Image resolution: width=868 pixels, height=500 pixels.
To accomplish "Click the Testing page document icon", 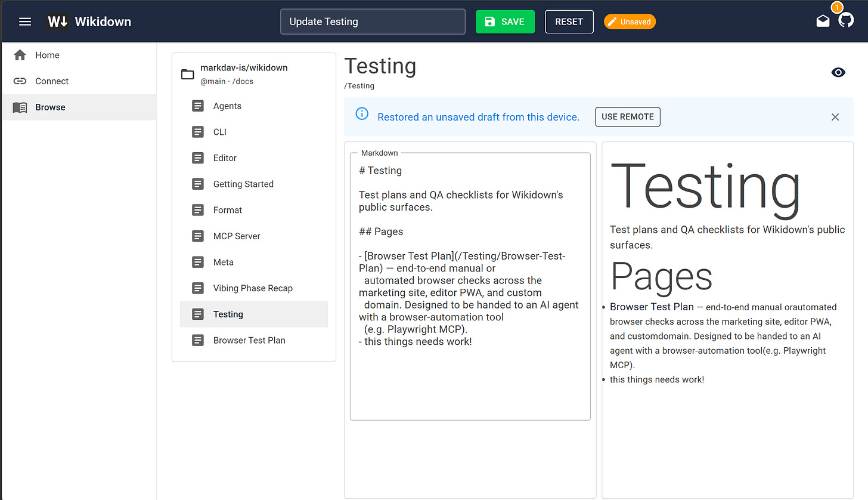I will pos(198,314).
